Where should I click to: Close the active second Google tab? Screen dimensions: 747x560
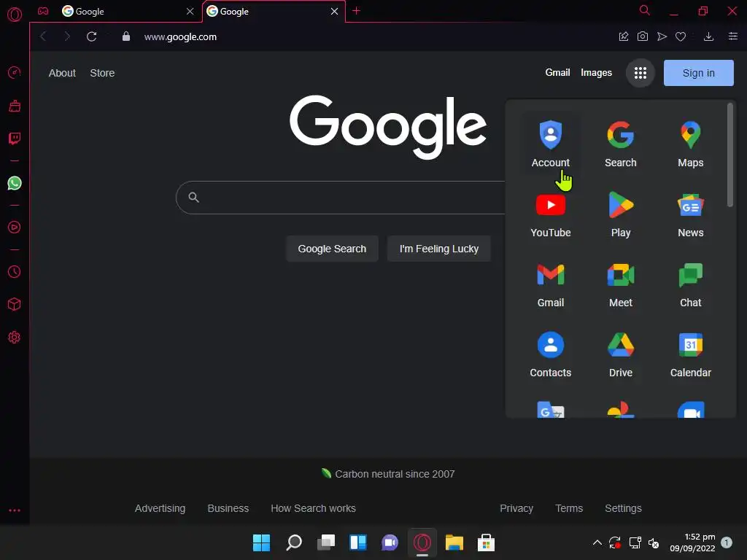coord(334,11)
